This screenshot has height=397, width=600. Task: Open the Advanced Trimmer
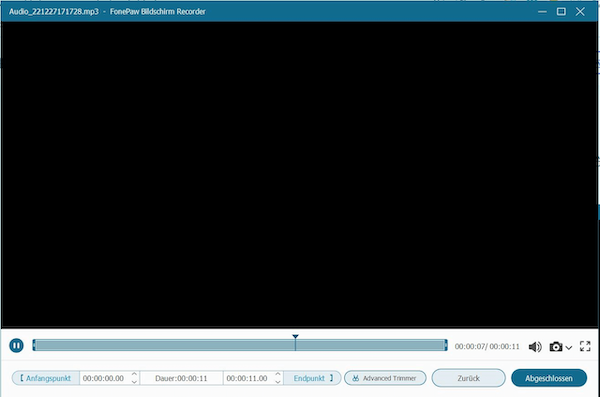(385, 378)
